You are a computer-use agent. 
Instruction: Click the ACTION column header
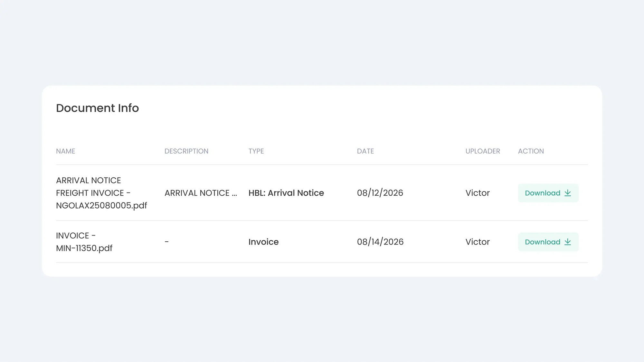point(531,151)
